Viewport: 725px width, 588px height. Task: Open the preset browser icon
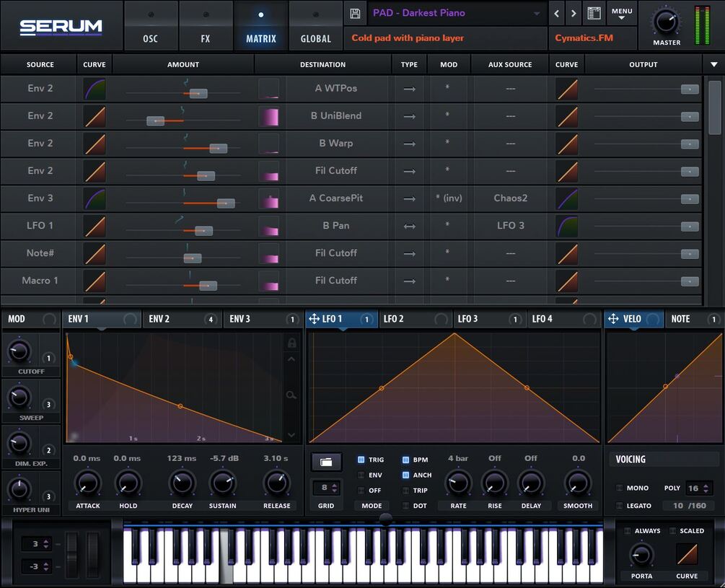coord(594,14)
